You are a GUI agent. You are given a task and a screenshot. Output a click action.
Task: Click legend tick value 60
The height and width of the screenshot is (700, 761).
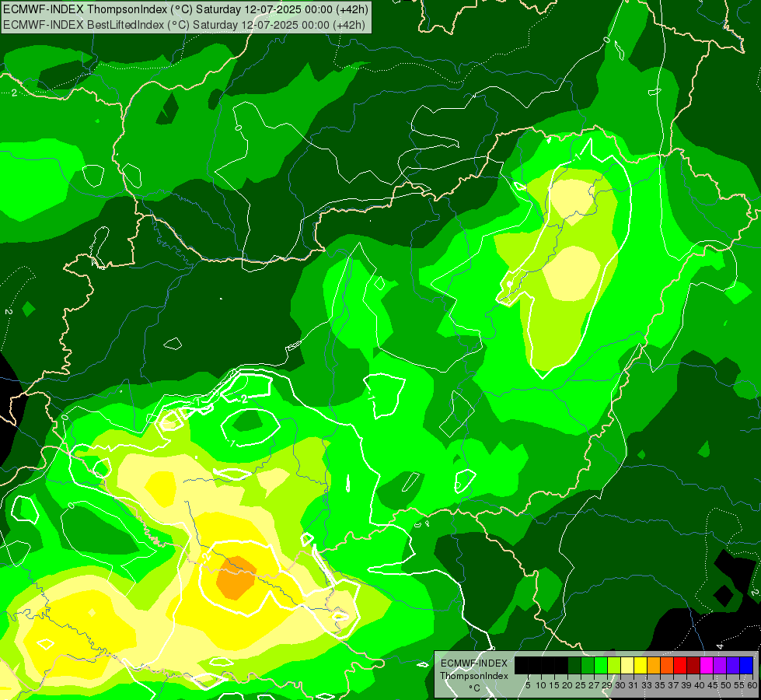tap(752, 685)
